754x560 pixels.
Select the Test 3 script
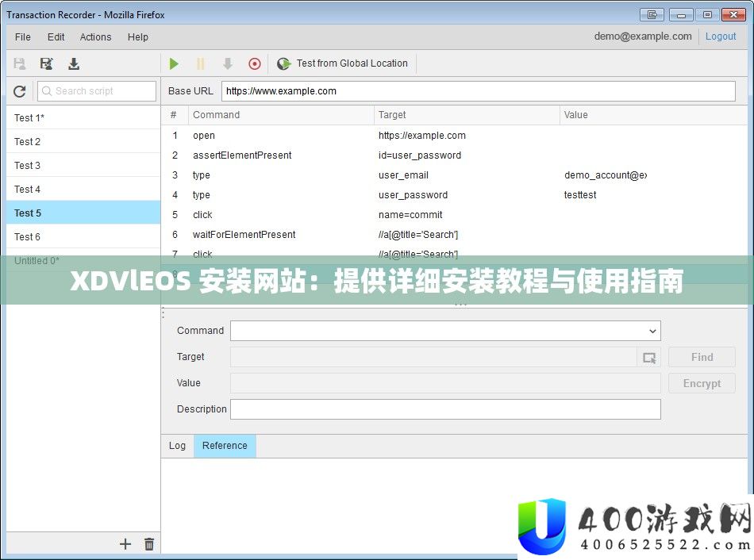[x=83, y=165]
